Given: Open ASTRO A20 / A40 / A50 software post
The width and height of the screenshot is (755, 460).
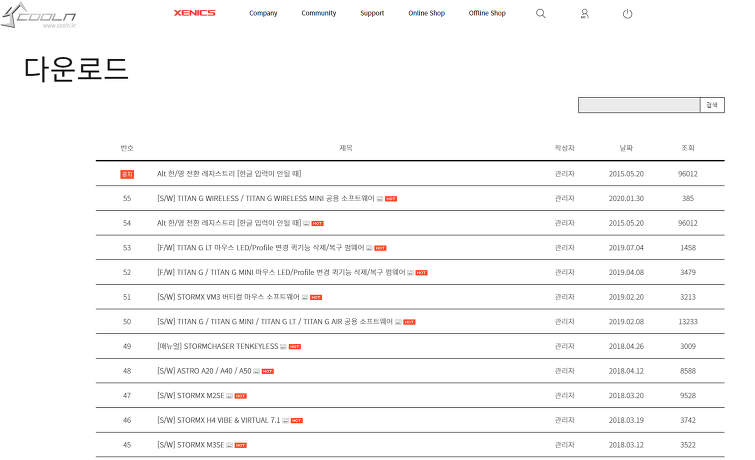Looking at the screenshot, I should click(204, 371).
